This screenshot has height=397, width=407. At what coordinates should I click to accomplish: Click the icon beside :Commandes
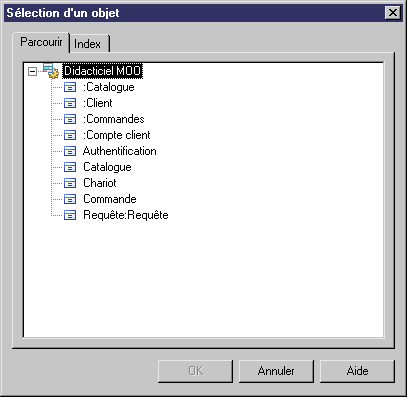point(70,119)
